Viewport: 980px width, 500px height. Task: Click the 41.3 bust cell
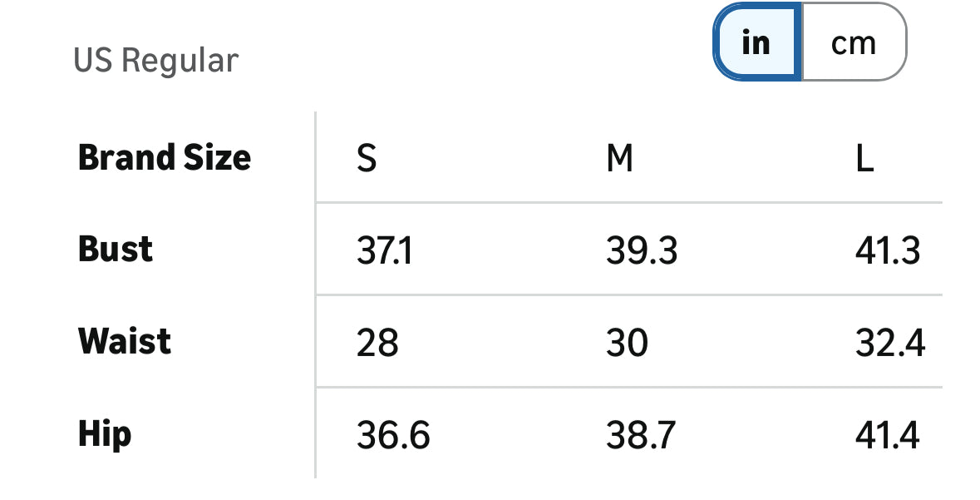tap(887, 250)
